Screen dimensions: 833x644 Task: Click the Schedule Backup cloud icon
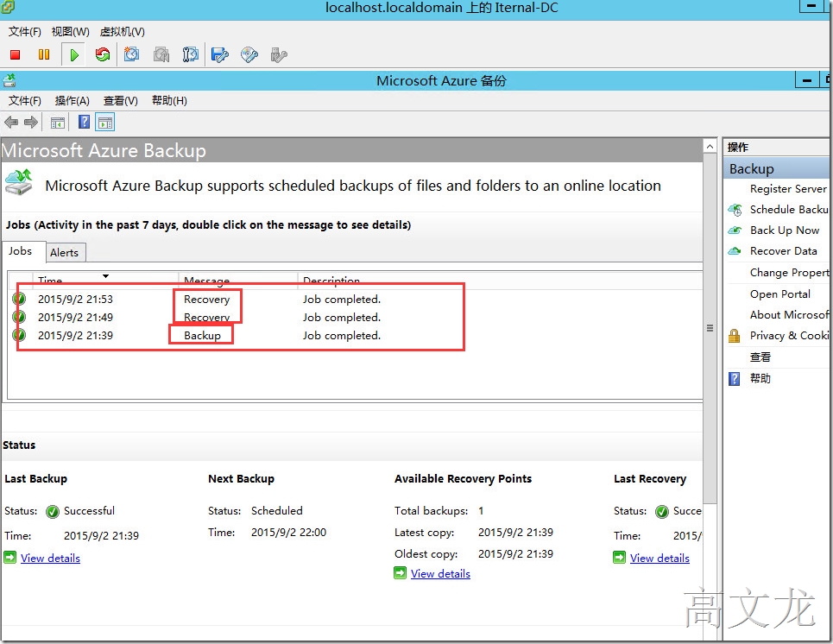[735, 210]
